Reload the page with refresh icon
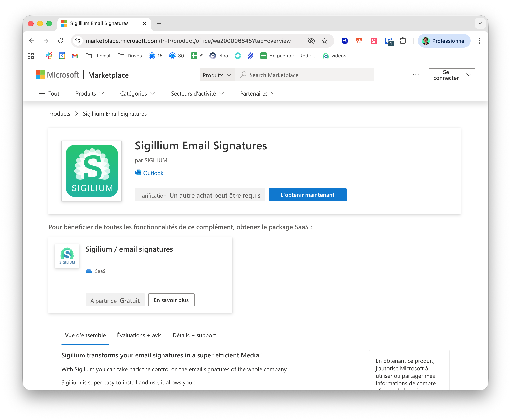The height and width of the screenshot is (420, 511). point(61,41)
